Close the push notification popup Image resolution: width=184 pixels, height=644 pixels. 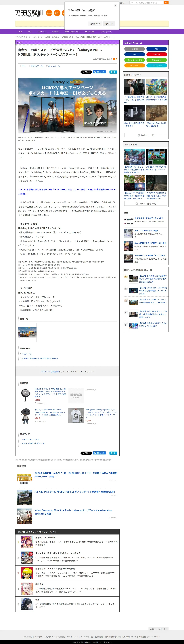pos(116,6)
